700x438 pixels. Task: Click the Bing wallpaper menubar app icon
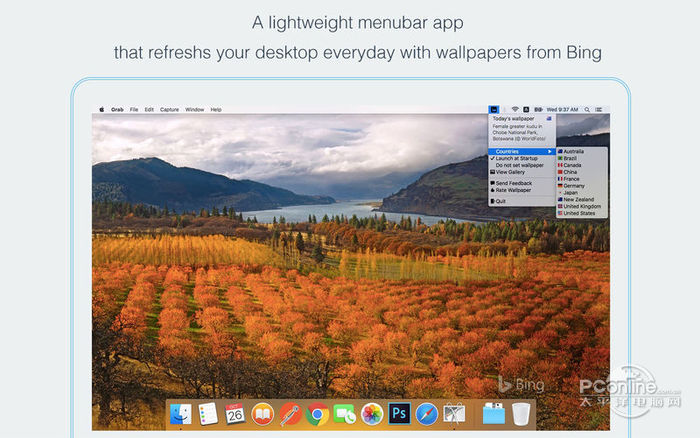coord(494,109)
